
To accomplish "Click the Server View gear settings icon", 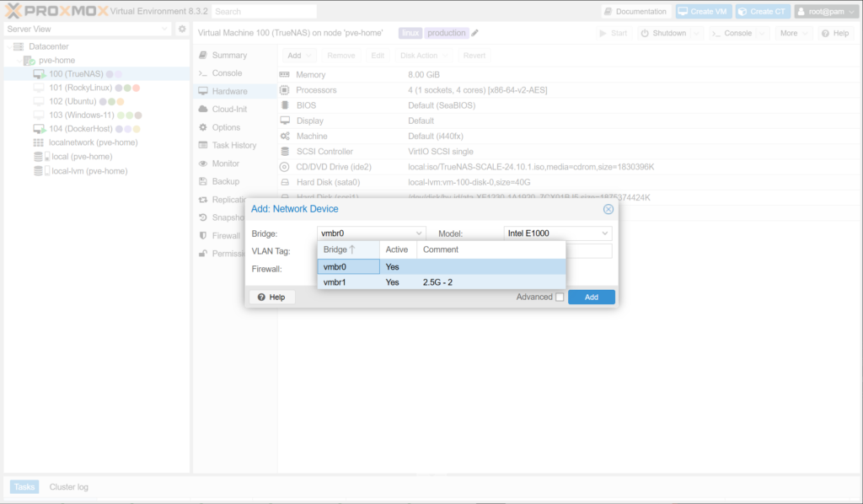I will point(181,29).
